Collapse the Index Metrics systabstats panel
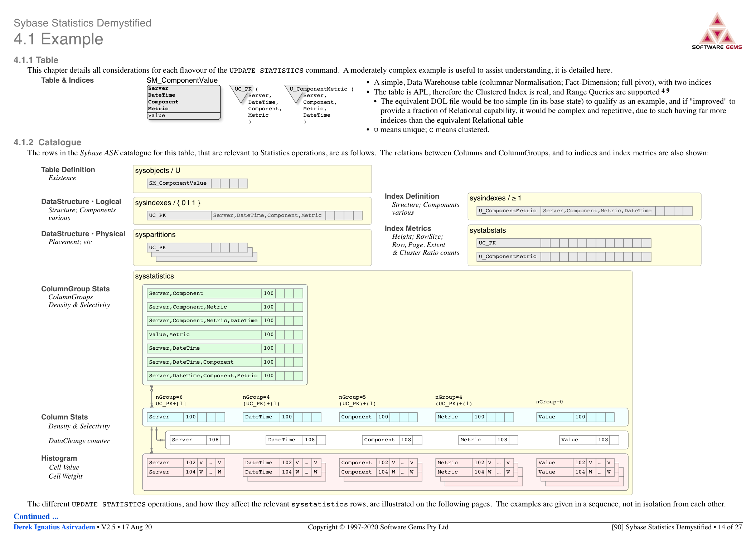Image resolution: width=756 pixels, height=534 pixels. [x=488, y=230]
